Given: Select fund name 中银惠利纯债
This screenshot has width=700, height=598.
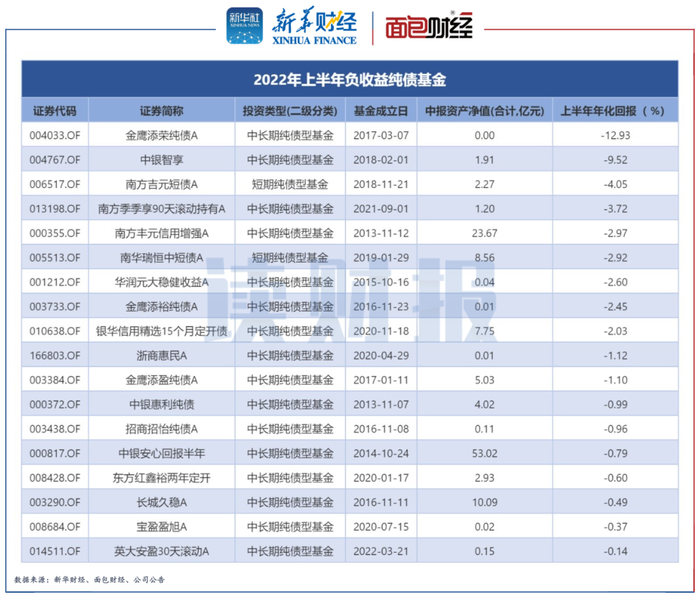Looking at the screenshot, I should pyautogui.click(x=162, y=405).
